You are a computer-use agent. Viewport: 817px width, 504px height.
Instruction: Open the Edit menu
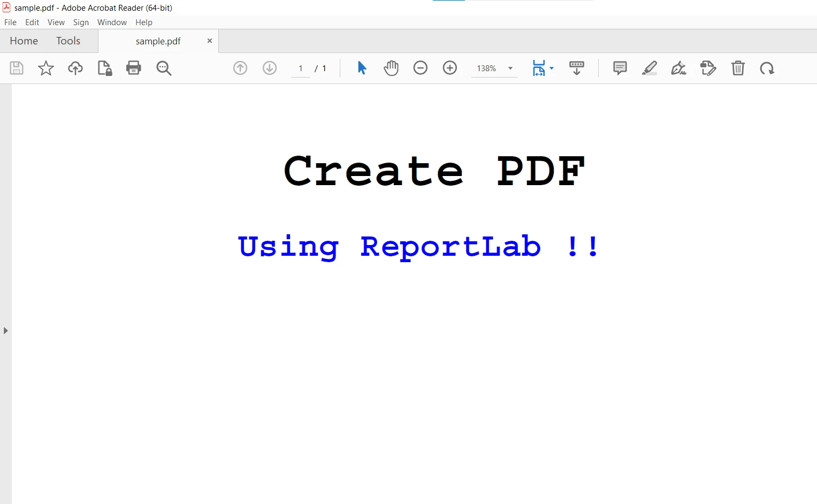click(x=32, y=22)
